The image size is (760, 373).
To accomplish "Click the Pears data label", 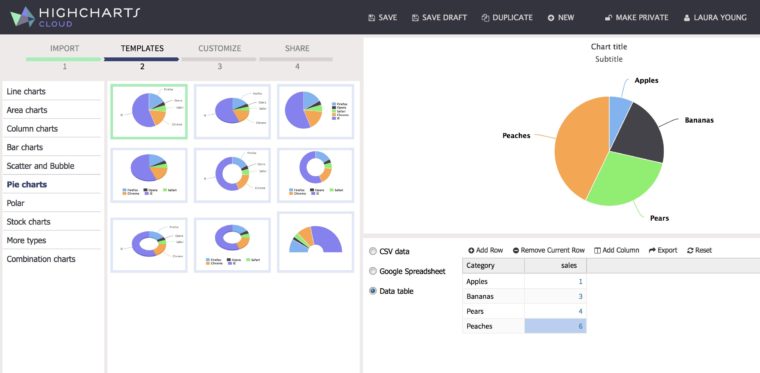I will click(x=659, y=218).
